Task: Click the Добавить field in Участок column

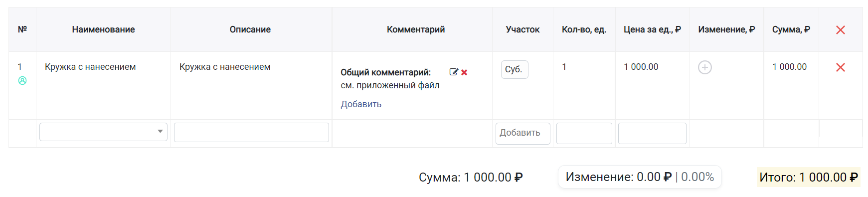Action: click(522, 133)
